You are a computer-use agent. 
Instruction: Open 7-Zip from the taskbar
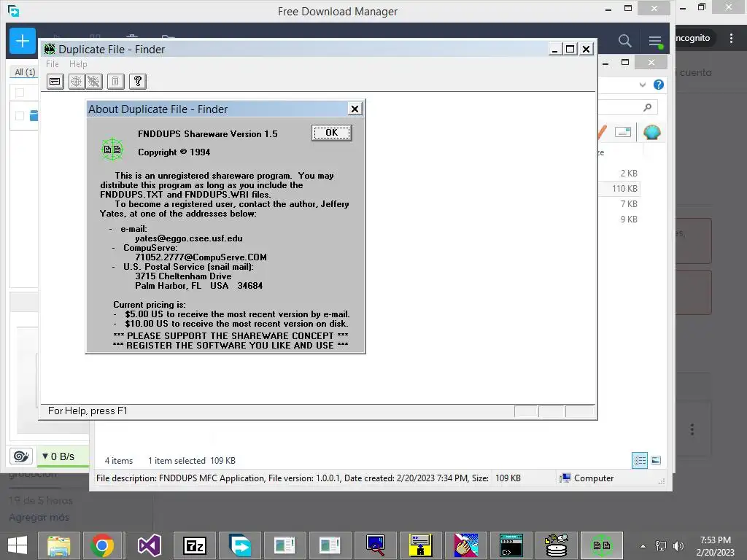point(194,545)
